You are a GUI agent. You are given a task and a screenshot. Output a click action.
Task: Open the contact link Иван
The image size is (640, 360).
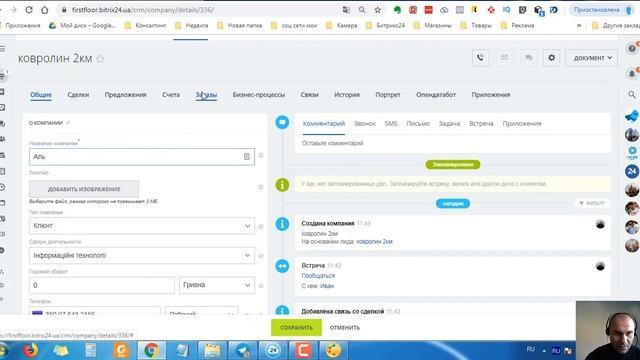pos(327,286)
